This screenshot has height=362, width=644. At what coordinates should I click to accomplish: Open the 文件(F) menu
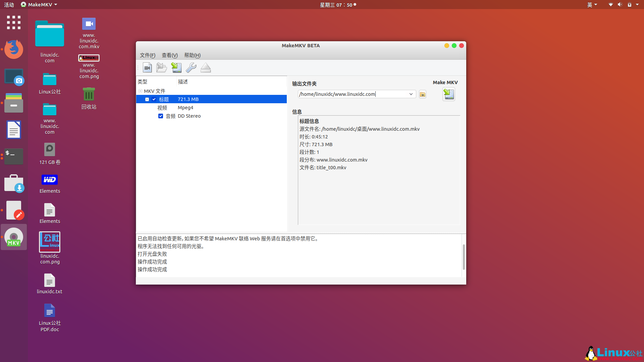click(147, 55)
